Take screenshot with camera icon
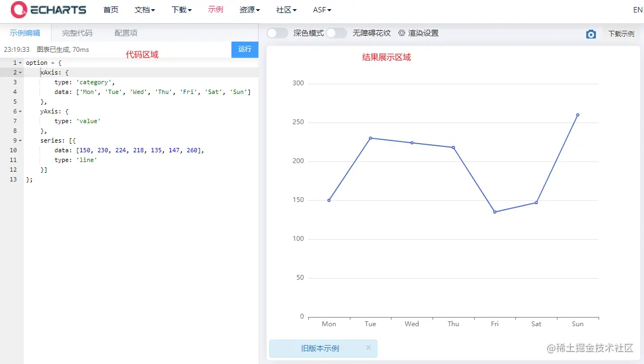The width and height of the screenshot is (644, 364). point(590,34)
